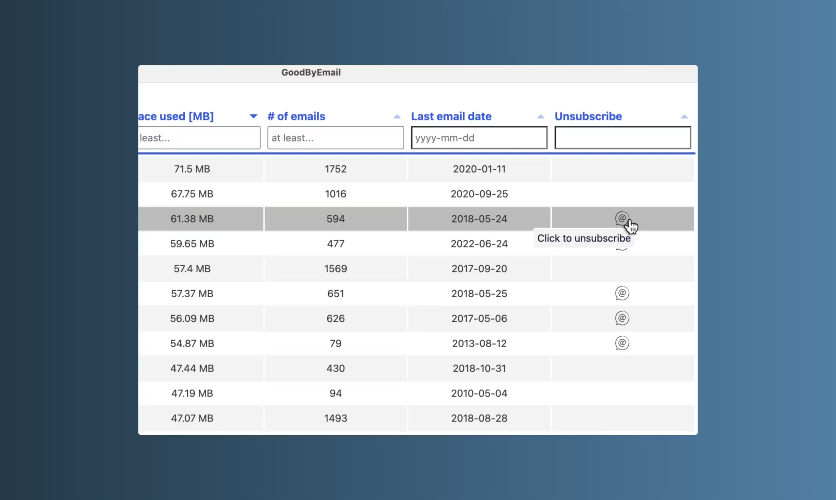Click unsubscribe icon in the 61.38 MB row
Viewport: 836px width, 500px height.
point(621,218)
